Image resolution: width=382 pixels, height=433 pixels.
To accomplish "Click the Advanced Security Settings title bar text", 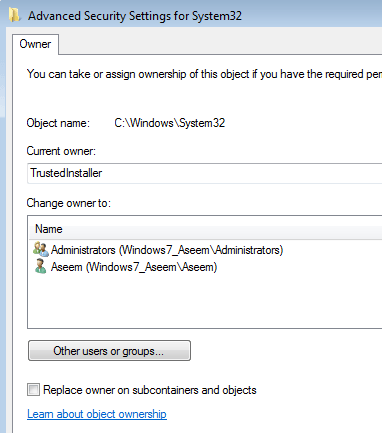I will [135, 16].
